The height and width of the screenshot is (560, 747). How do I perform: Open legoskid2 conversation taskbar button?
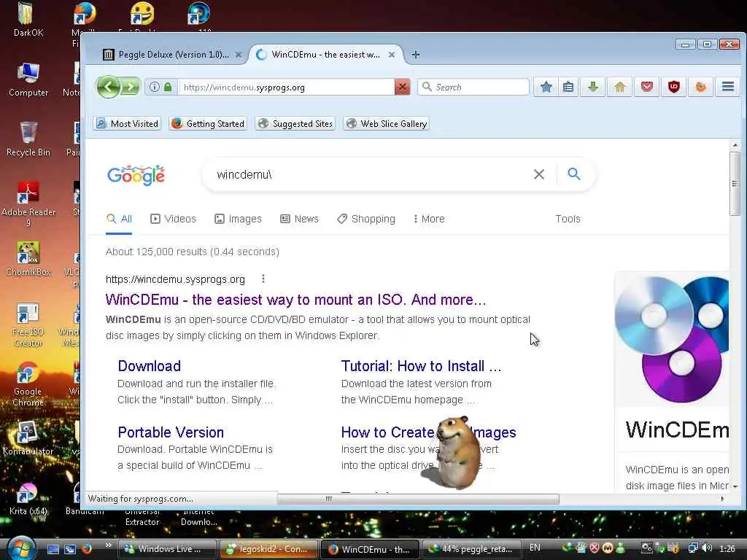(269, 549)
